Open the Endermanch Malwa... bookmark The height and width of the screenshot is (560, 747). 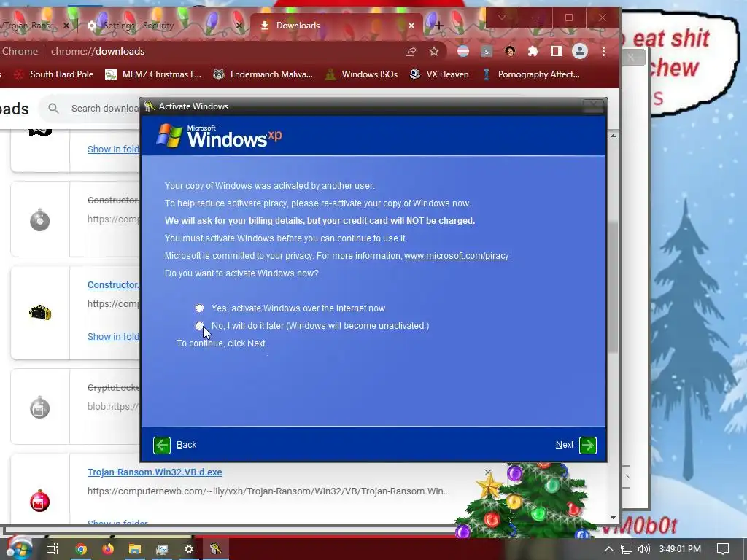263,74
